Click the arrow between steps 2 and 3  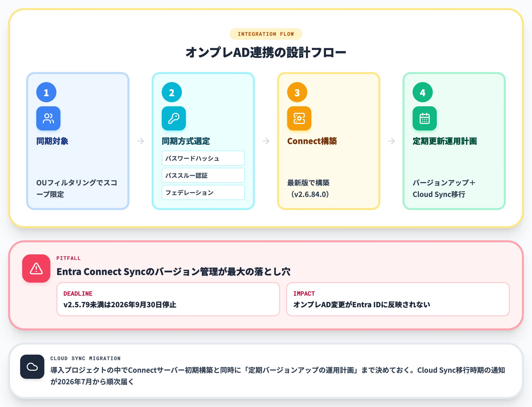[x=266, y=141]
